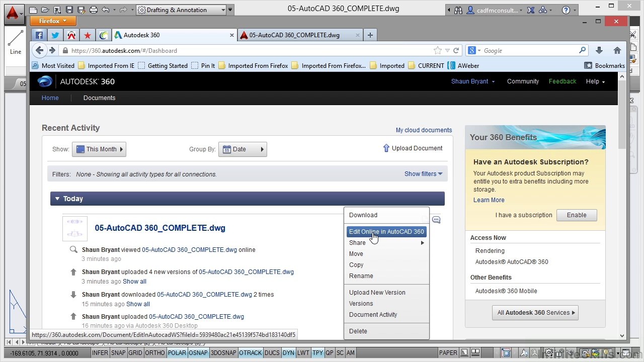The width and height of the screenshot is (644, 362).
Task: Open My cloud documents link
Action: (424, 130)
